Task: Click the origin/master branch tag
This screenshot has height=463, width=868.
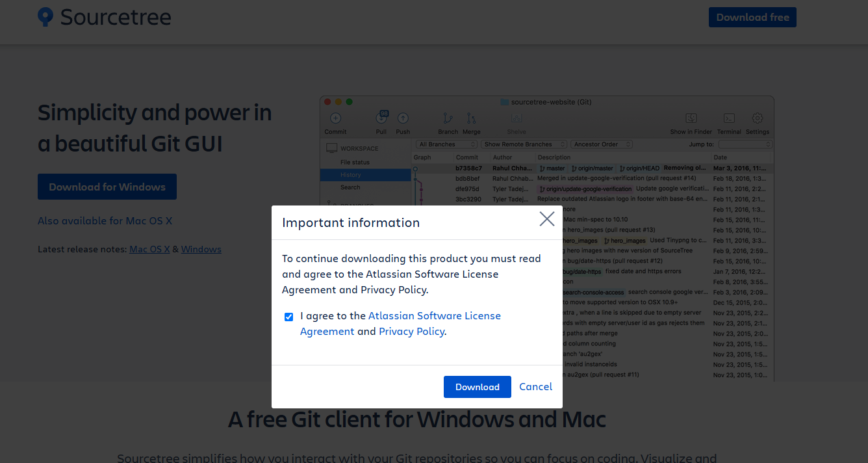Action: point(591,168)
